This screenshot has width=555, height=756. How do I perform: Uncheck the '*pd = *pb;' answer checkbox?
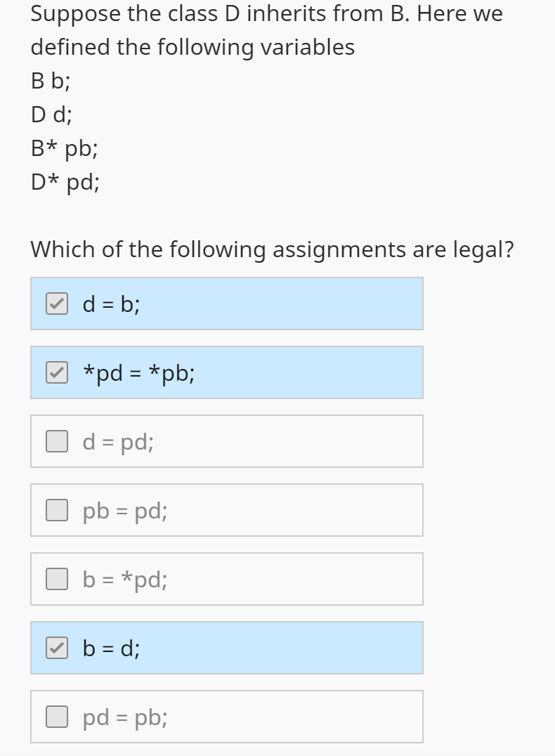tap(55, 372)
